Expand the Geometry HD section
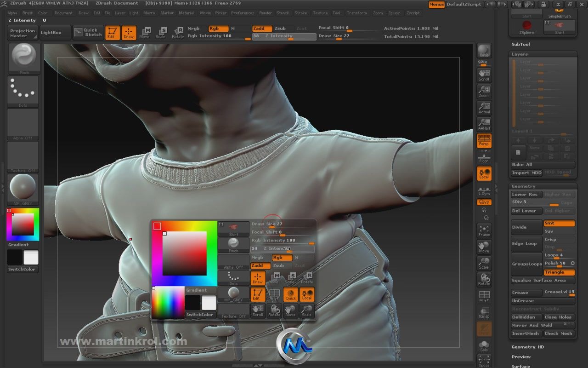Image resolution: width=588 pixels, height=368 pixels. (527, 347)
